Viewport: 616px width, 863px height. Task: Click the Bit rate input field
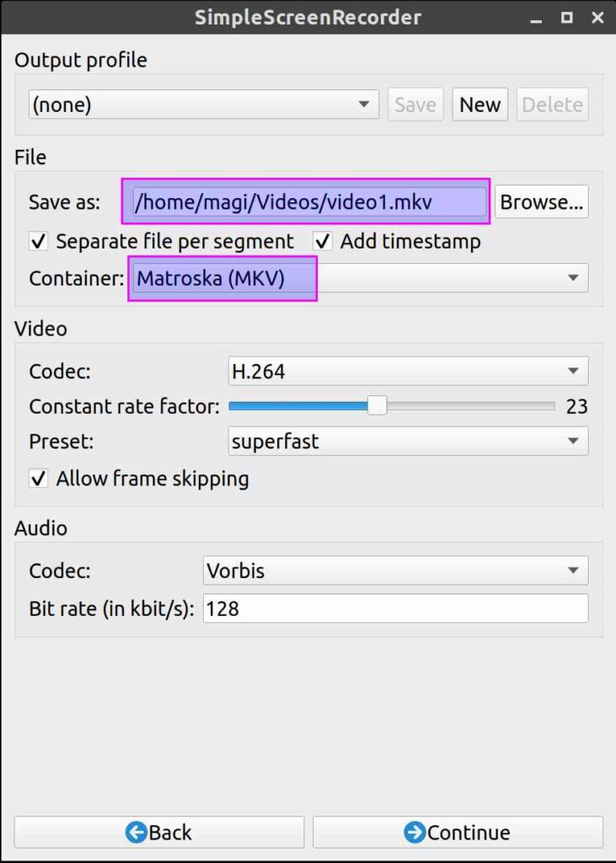click(x=394, y=608)
